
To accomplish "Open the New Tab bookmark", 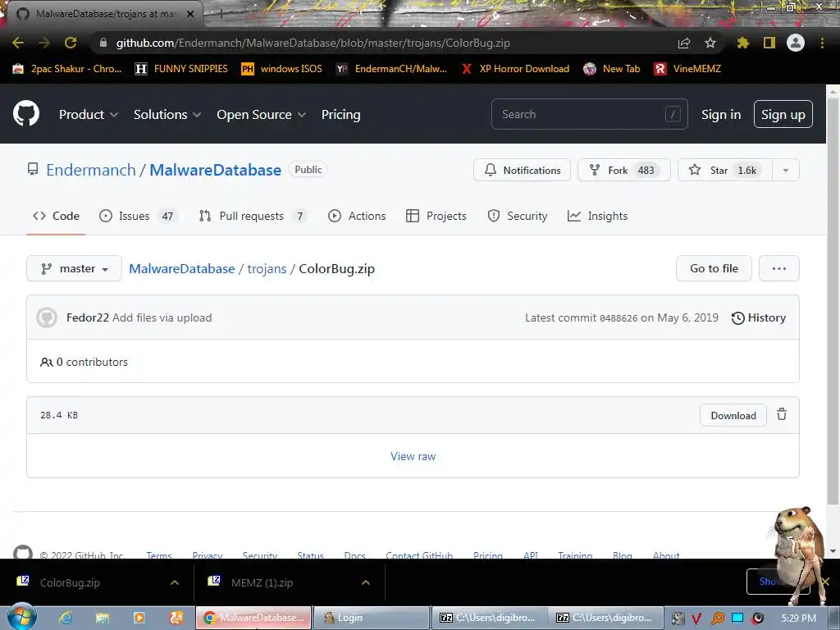I will pyautogui.click(x=612, y=69).
